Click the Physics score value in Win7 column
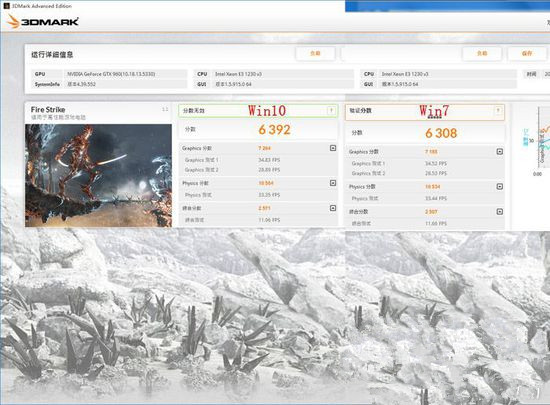The width and height of the screenshot is (550, 405). 432,187
